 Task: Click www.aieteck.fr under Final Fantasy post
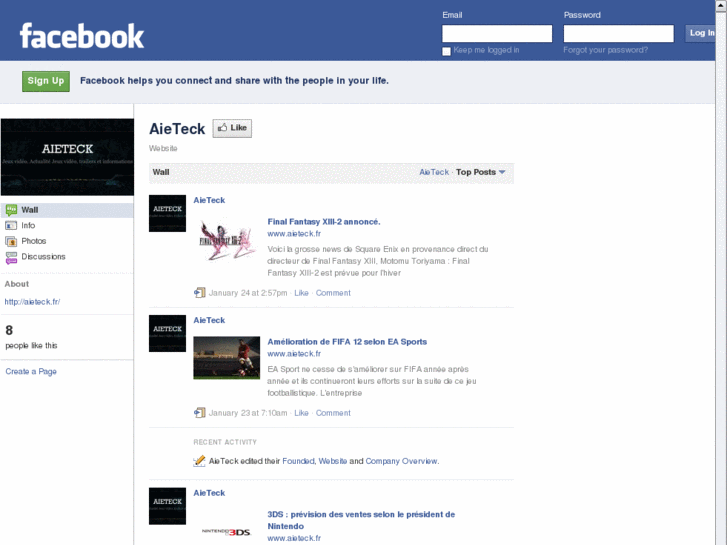click(294, 234)
